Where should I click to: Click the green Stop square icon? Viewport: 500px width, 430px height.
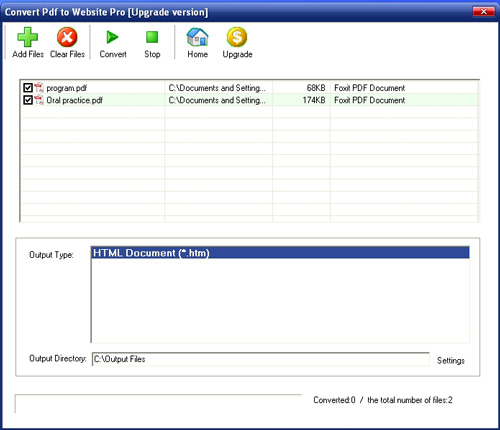pos(152,37)
